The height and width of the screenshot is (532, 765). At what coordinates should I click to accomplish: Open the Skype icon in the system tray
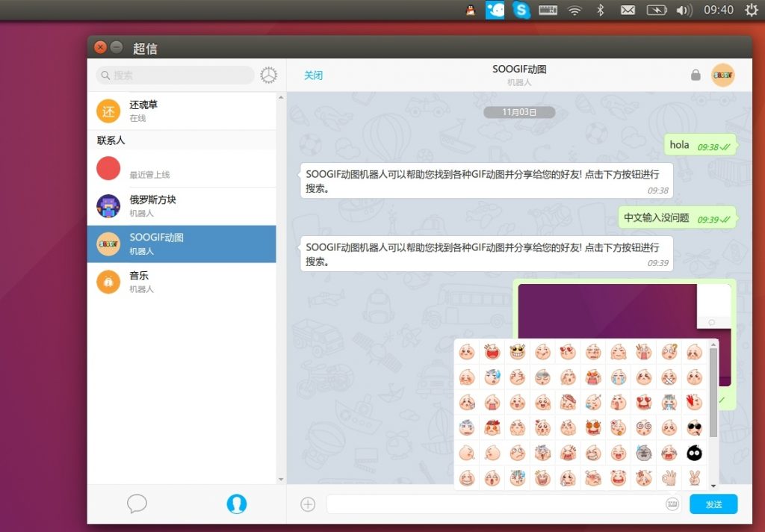(521, 10)
